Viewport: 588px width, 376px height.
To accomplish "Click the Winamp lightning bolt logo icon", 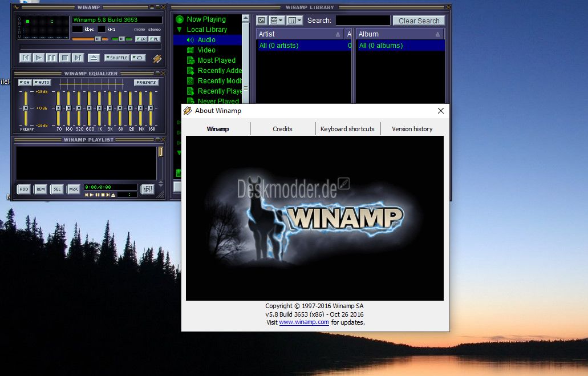I will pyautogui.click(x=157, y=58).
